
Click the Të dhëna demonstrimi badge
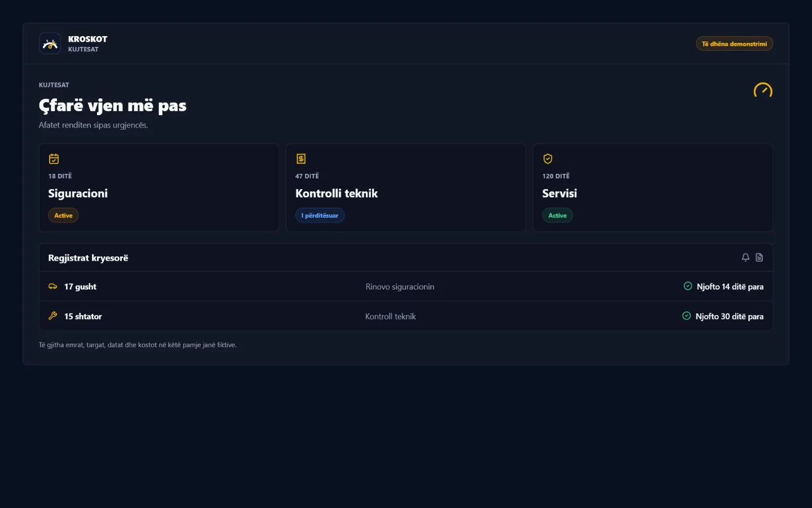coord(734,43)
